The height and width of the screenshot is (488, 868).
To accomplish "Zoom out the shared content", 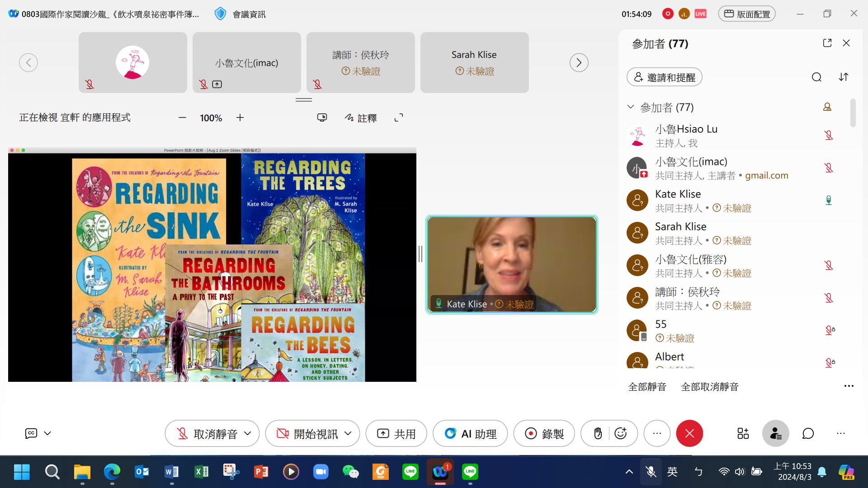I will [182, 117].
